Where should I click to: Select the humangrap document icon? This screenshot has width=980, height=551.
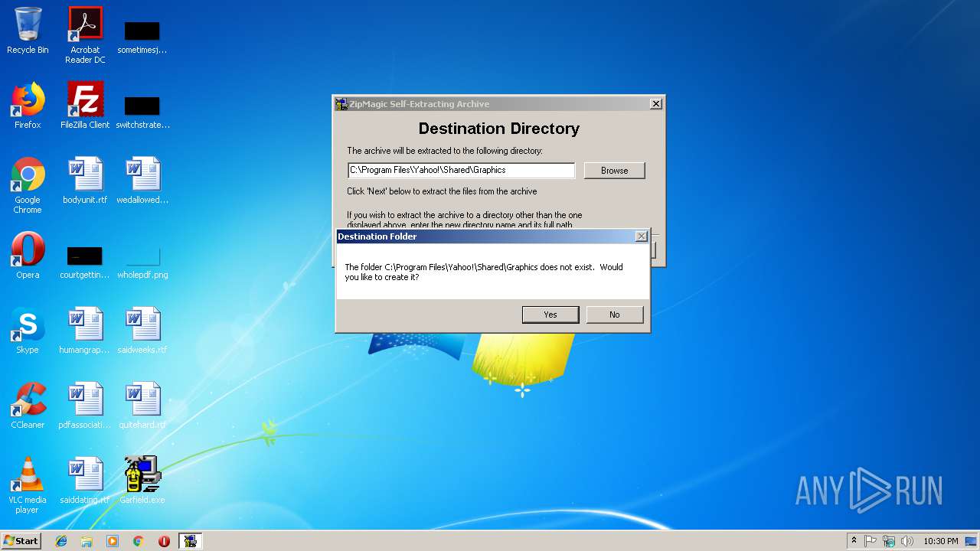click(x=85, y=331)
